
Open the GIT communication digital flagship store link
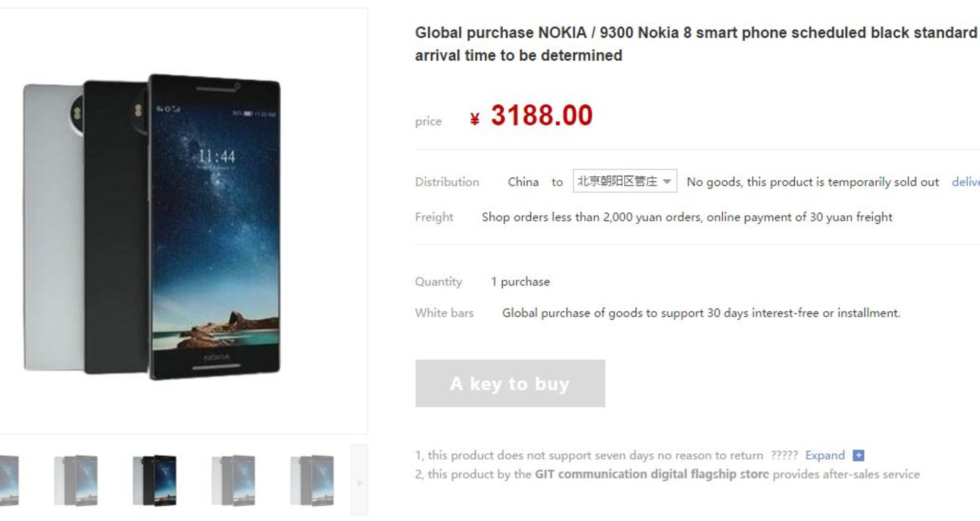tap(650, 473)
